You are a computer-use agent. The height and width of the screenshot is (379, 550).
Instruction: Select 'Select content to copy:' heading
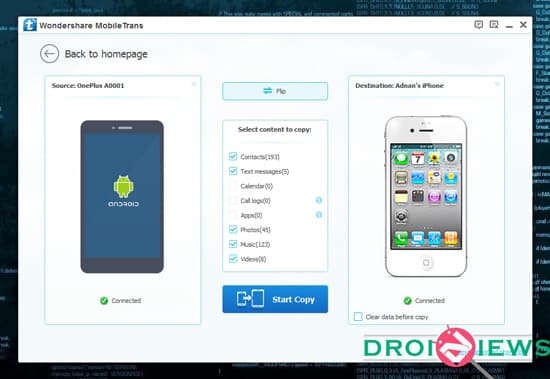pos(275,129)
